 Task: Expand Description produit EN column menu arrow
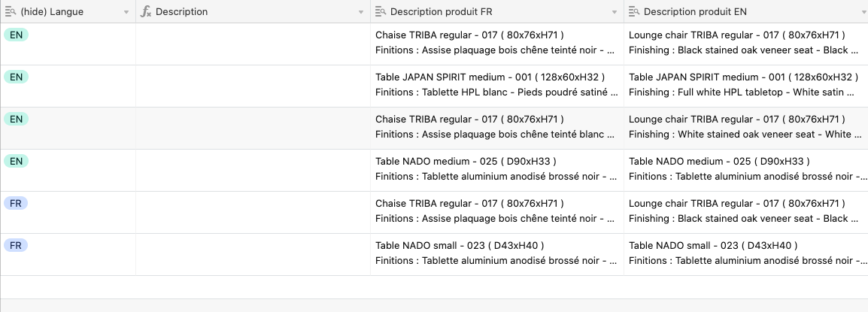pos(863,13)
